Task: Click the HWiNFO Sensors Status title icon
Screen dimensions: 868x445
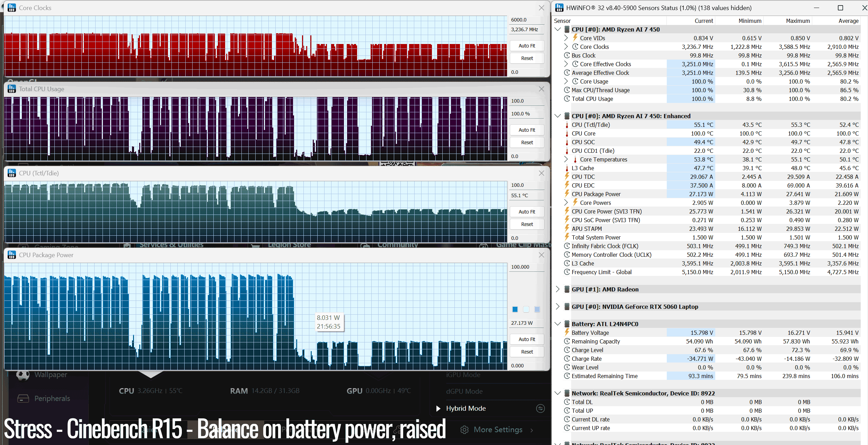Action: pos(559,8)
